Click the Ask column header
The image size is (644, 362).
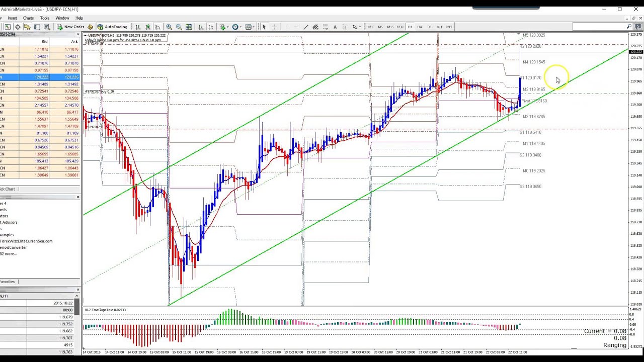tap(64, 42)
